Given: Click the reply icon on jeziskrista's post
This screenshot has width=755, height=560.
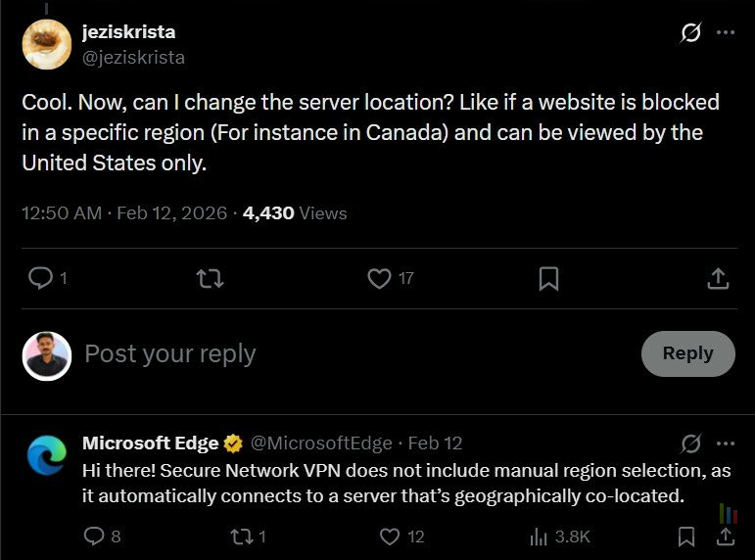Looking at the screenshot, I should tap(40, 279).
